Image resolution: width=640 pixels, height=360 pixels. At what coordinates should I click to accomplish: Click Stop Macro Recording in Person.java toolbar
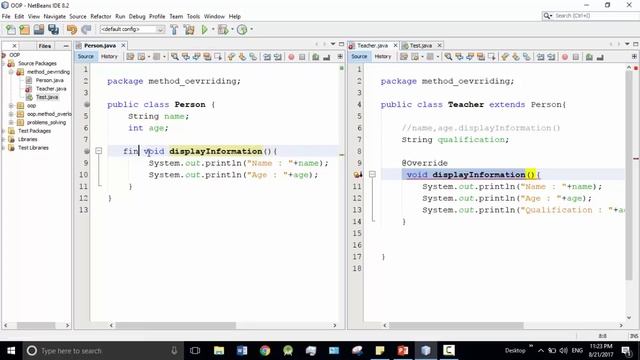pyautogui.click(x=302, y=57)
